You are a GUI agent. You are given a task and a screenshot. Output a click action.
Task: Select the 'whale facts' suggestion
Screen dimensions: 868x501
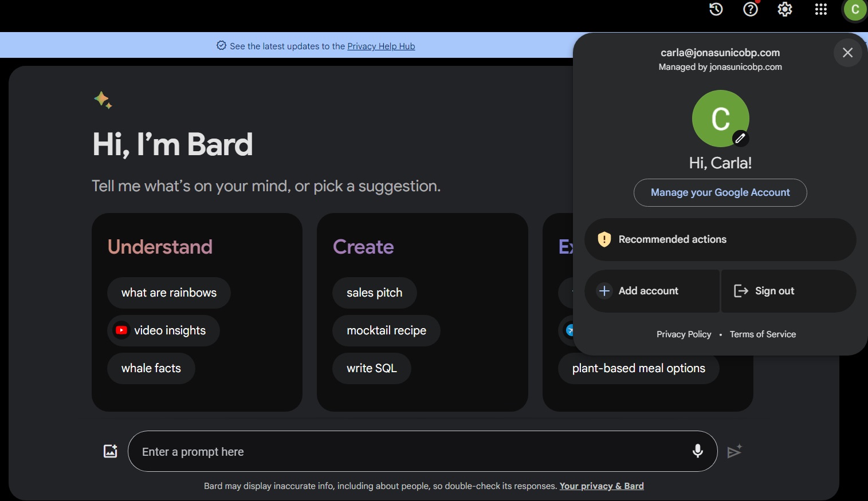(151, 368)
